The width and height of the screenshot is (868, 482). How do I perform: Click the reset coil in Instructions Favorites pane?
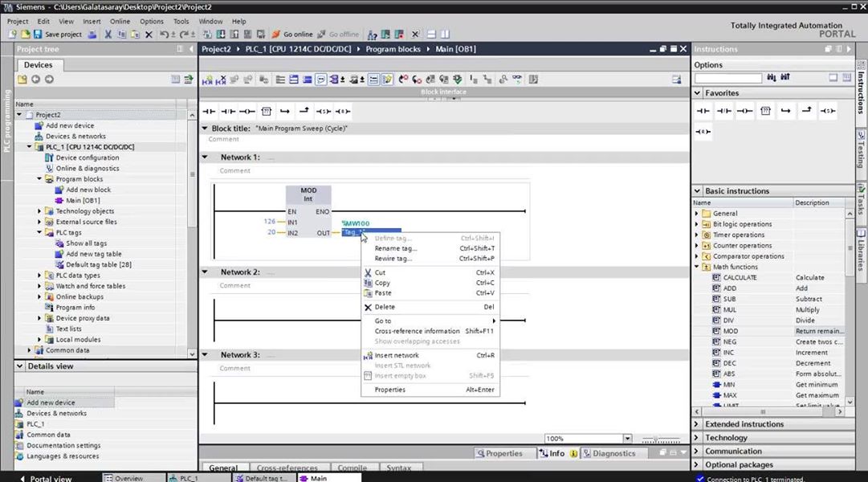(x=703, y=132)
